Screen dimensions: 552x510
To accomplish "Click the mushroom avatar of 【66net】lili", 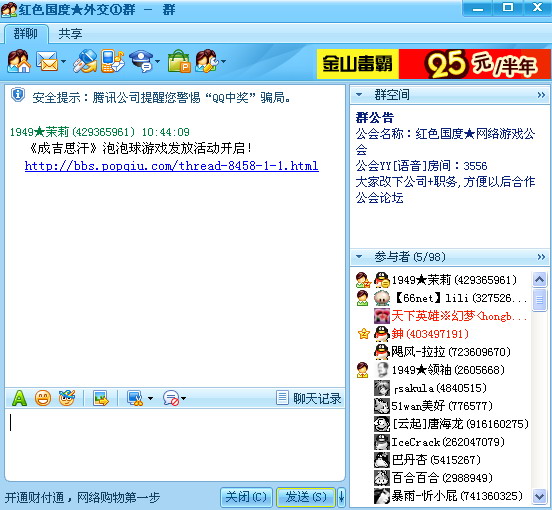I will [382, 298].
